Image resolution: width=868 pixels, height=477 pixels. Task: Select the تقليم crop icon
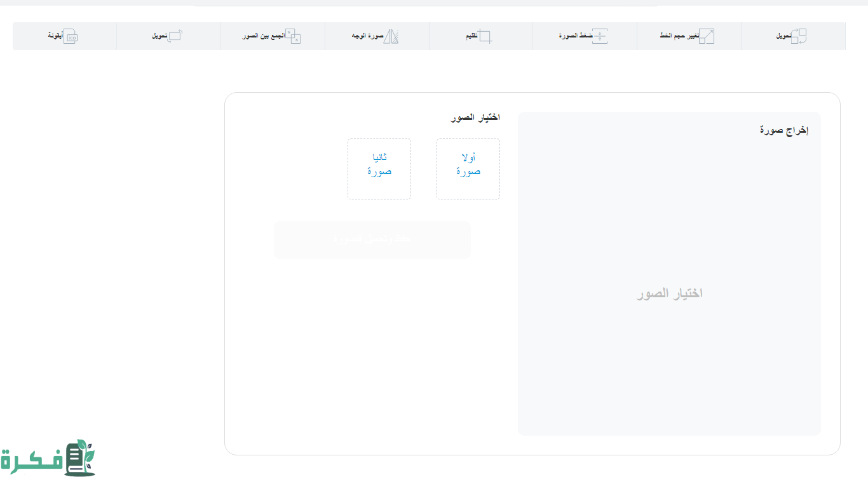coord(485,36)
